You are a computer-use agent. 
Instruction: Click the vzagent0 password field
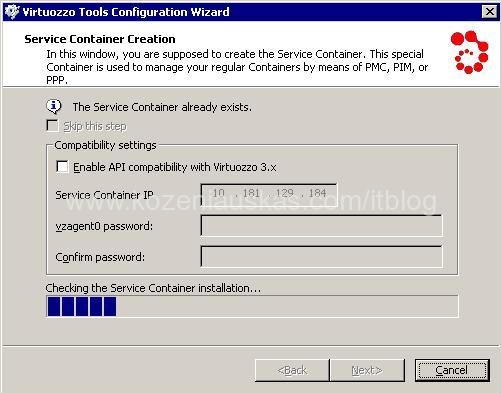point(322,226)
